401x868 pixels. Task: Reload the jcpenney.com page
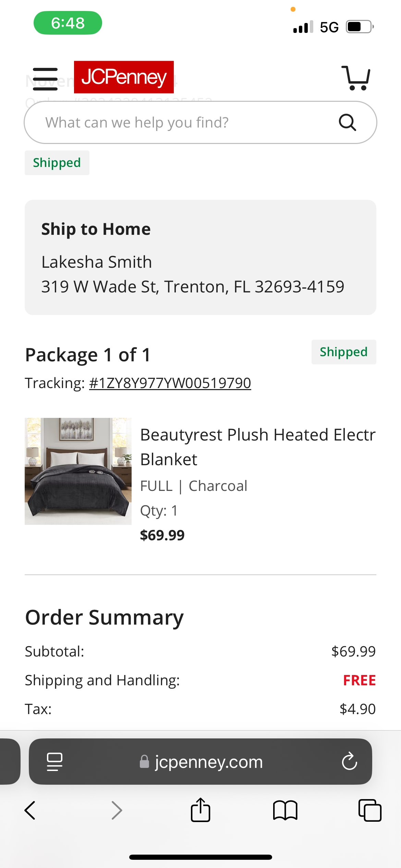point(349,762)
